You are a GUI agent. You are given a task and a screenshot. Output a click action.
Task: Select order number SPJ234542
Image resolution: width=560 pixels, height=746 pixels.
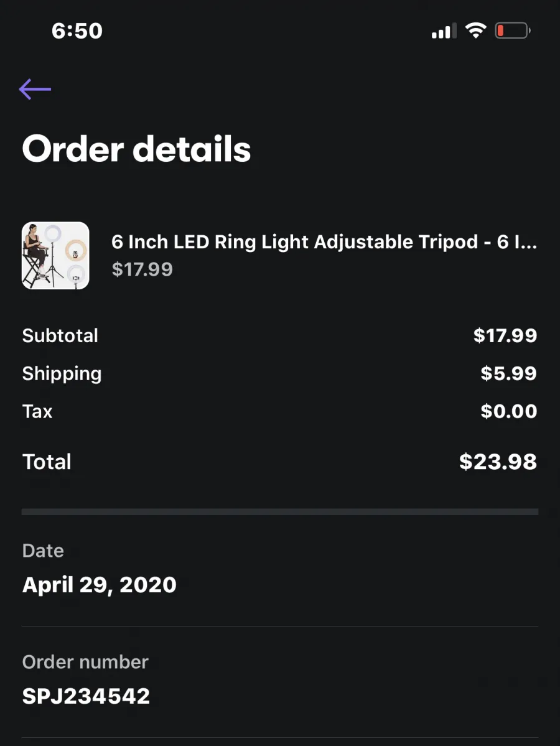click(x=86, y=696)
